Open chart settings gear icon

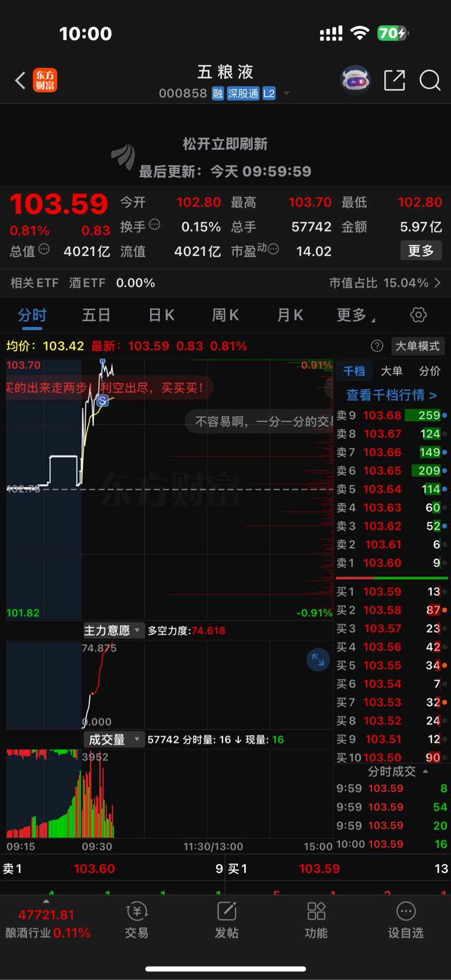click(419, 315)
